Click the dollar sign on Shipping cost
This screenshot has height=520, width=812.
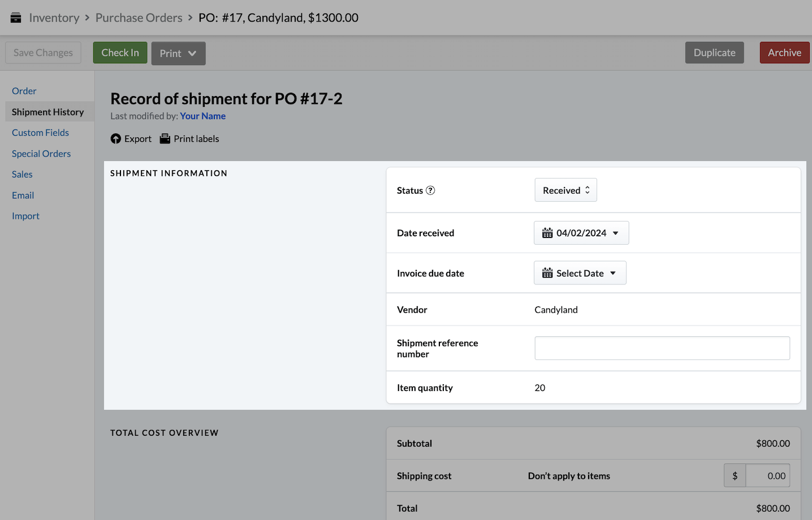(735, 476)
